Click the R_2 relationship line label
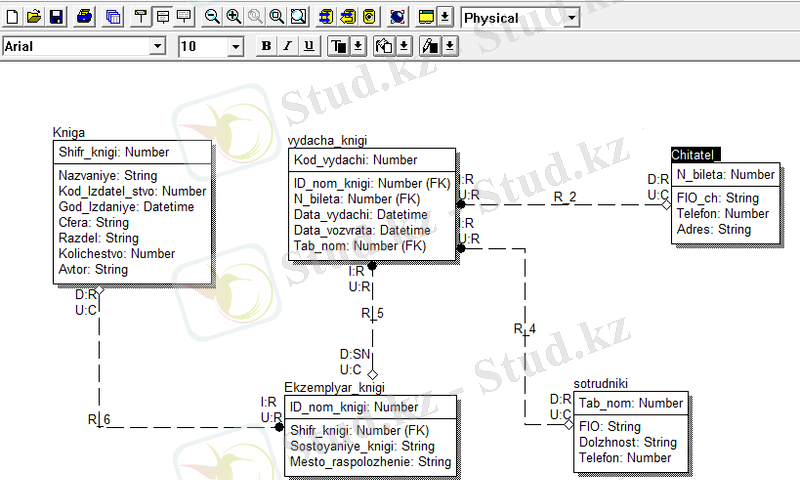800x480 pixels. pyautogui.click(x=565, y=196)
